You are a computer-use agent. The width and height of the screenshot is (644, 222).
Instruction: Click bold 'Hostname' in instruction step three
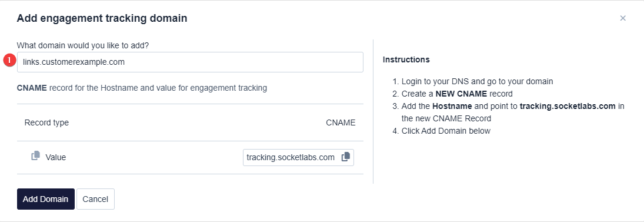pos(452,106)
